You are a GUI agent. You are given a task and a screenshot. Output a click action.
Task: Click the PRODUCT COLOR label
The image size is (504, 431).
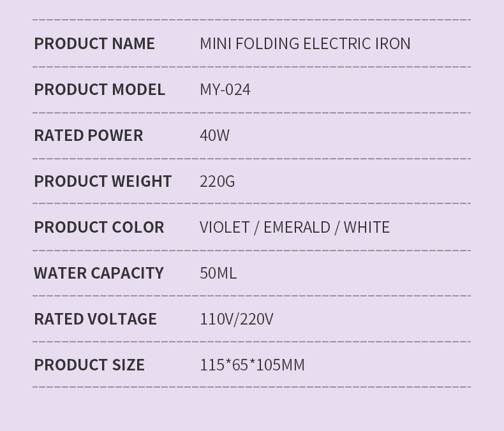point(99,227)
